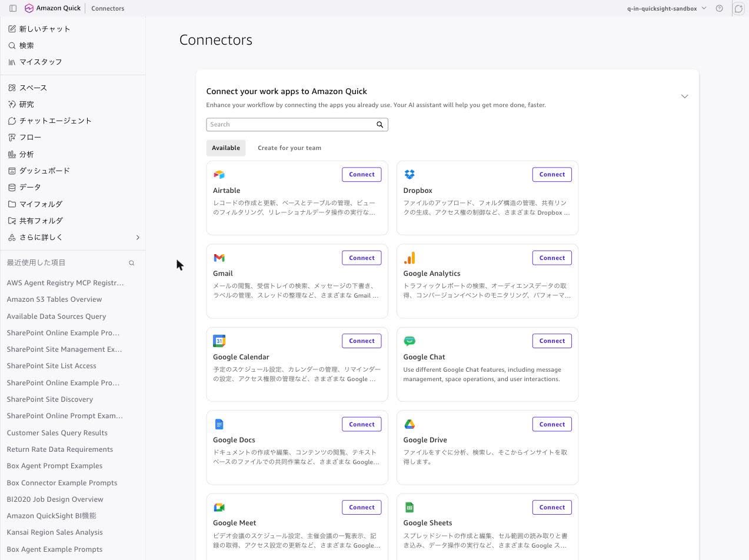The width and height of the screenshot is (749, 560).
Task: Click the Dropbox logo icon
Action: click(410, 174)
